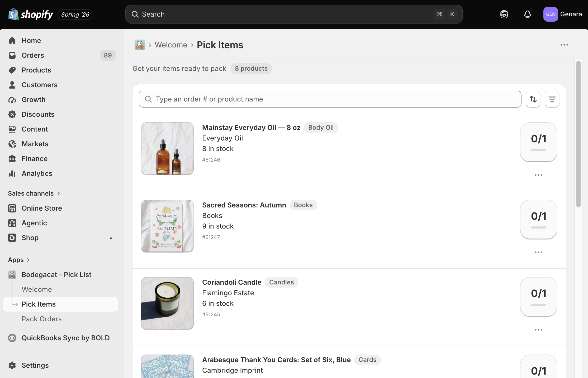Click Arabesque Thank You Cards title
The width and height of the screenshot is (588, 378).
pos(276,360)
